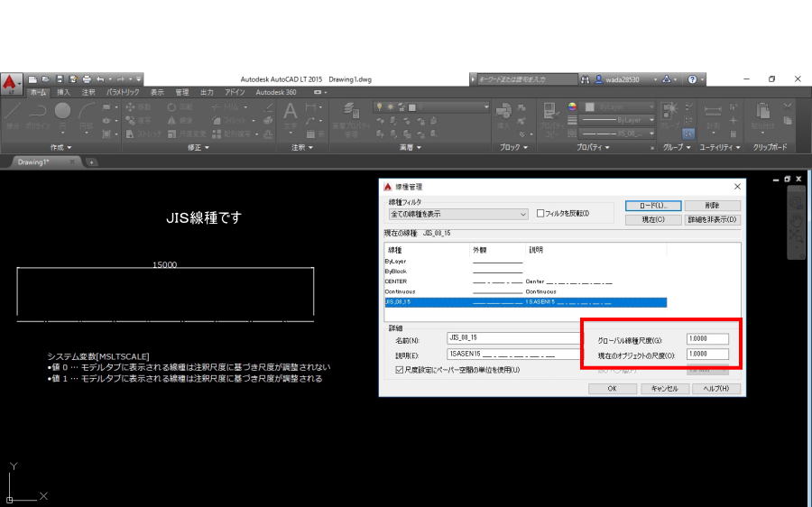The height and width of the screenshot is (507, 812).
Task: Click the Open file icon in quick access toolbar
Action: pos(46,79)
